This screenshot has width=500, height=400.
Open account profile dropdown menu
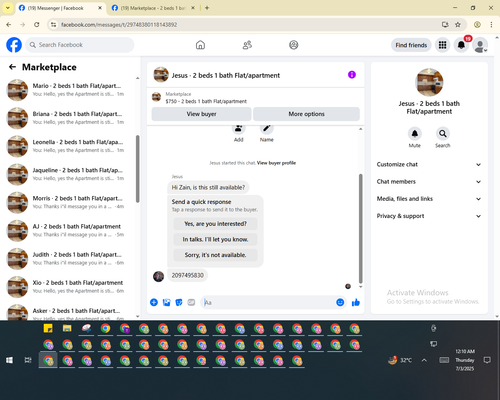click(480, 45)
